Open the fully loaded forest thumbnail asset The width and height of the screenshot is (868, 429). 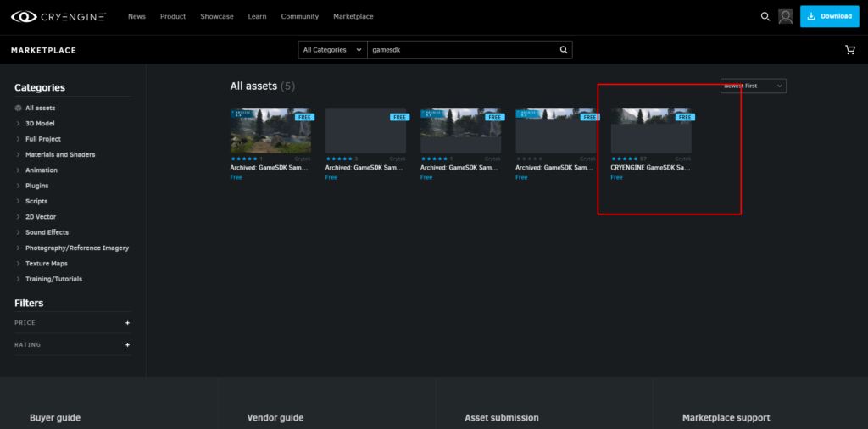click(x=270, y=131)
